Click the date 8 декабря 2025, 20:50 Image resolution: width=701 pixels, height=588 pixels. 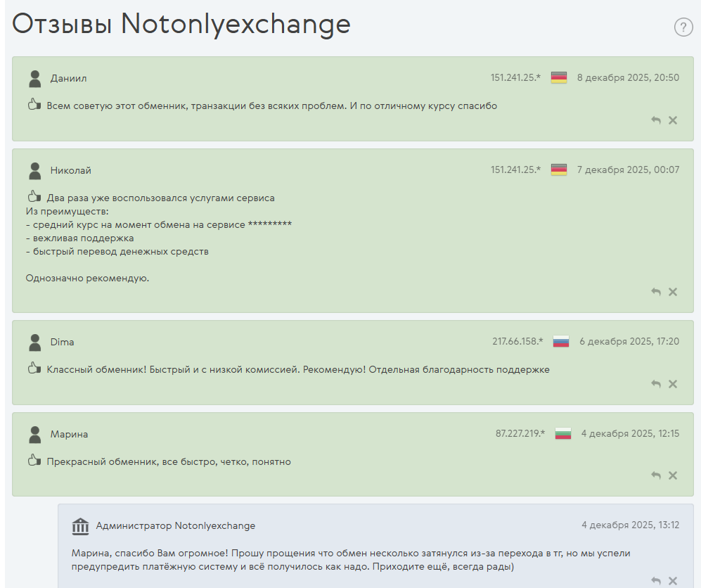coord(628,78)
